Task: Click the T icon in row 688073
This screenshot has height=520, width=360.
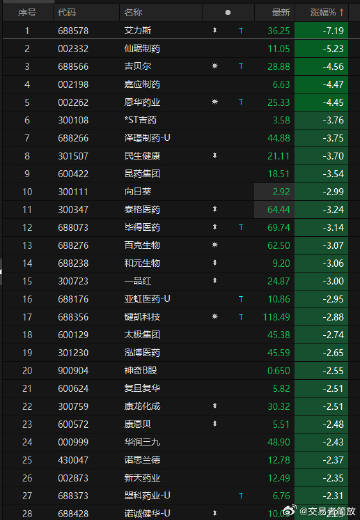Action: click(241, 228)
